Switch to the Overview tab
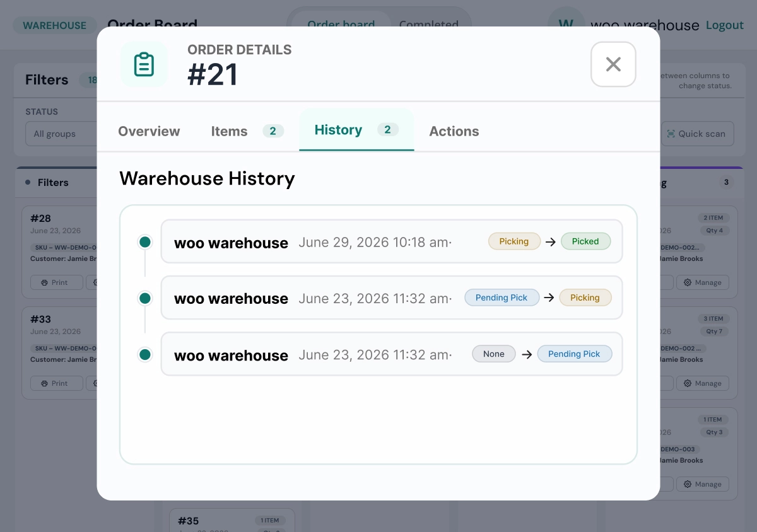This screenshot has height=532, width=757. click(149, 131)
